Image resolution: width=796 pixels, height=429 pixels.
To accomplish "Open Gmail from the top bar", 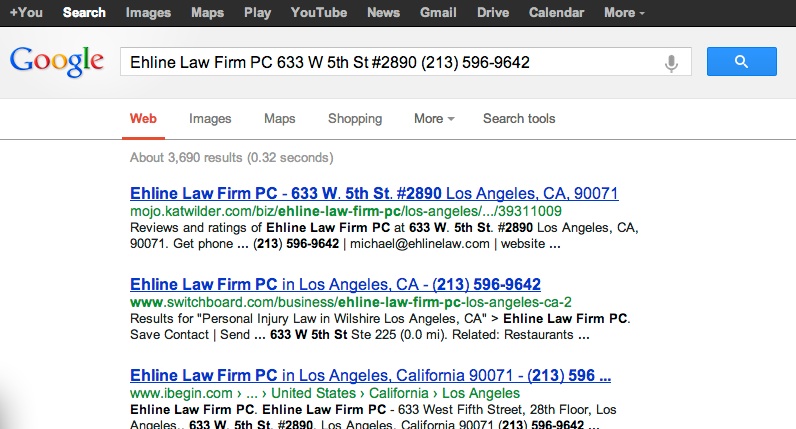I will pos(438,13).
